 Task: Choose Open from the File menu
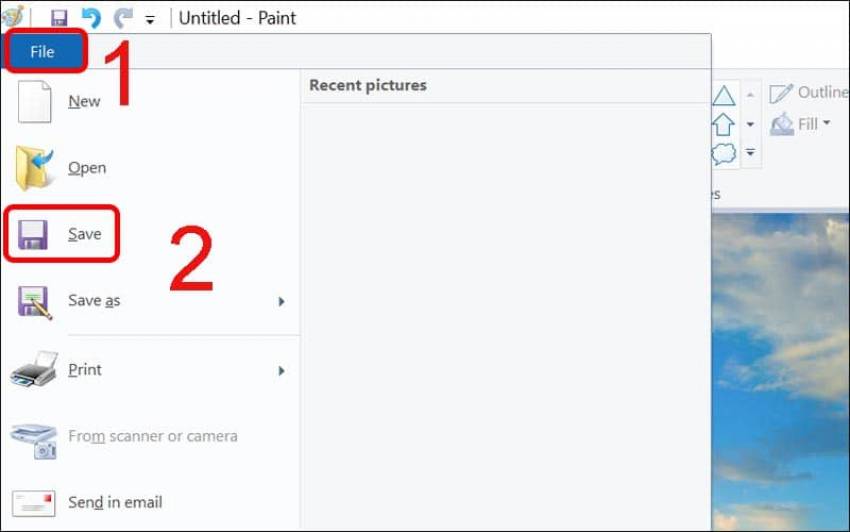click(x=87, y=168)
